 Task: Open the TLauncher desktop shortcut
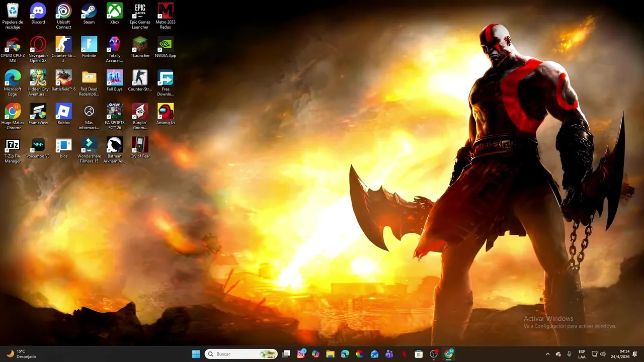(140, 48)
